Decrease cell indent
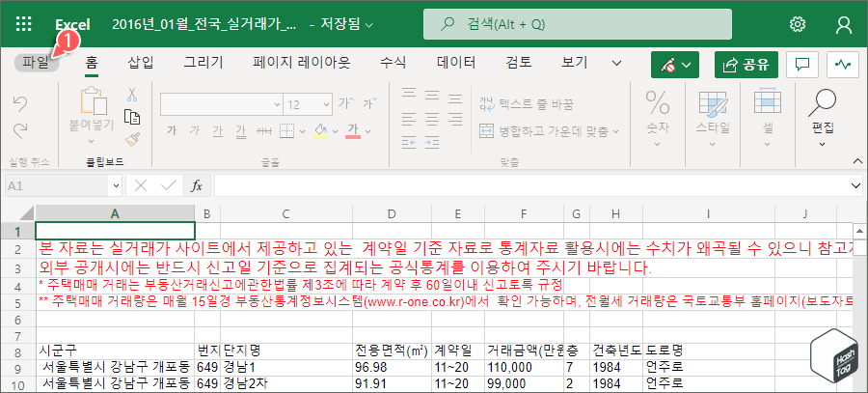The width and height of the screenshot is (868, 393). 409,143
